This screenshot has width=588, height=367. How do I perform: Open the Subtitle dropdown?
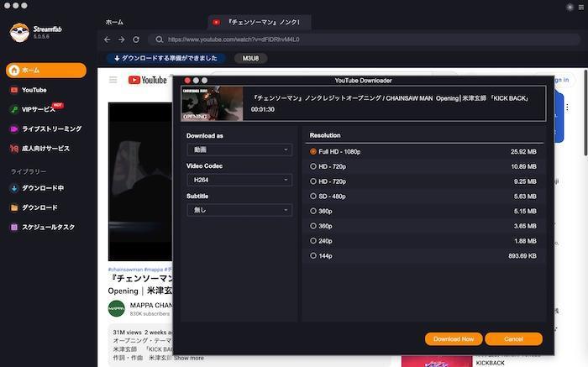click(239, 210)
